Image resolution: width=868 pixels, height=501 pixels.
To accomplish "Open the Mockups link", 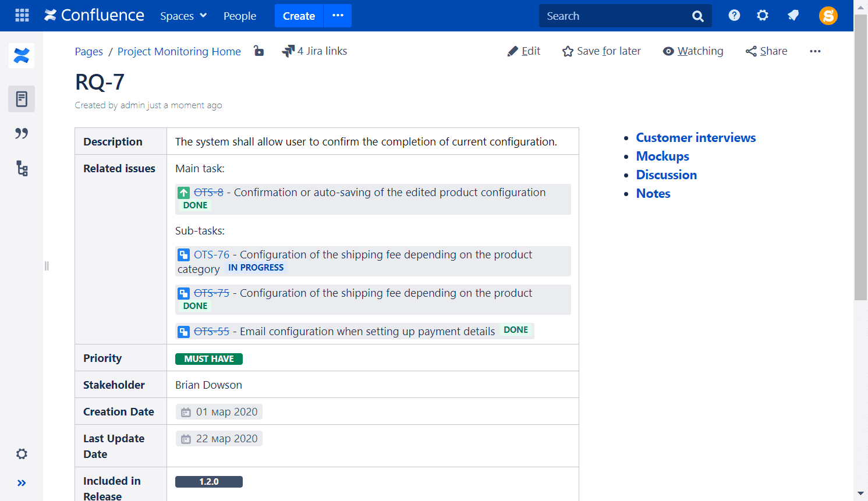I will 662,156.
